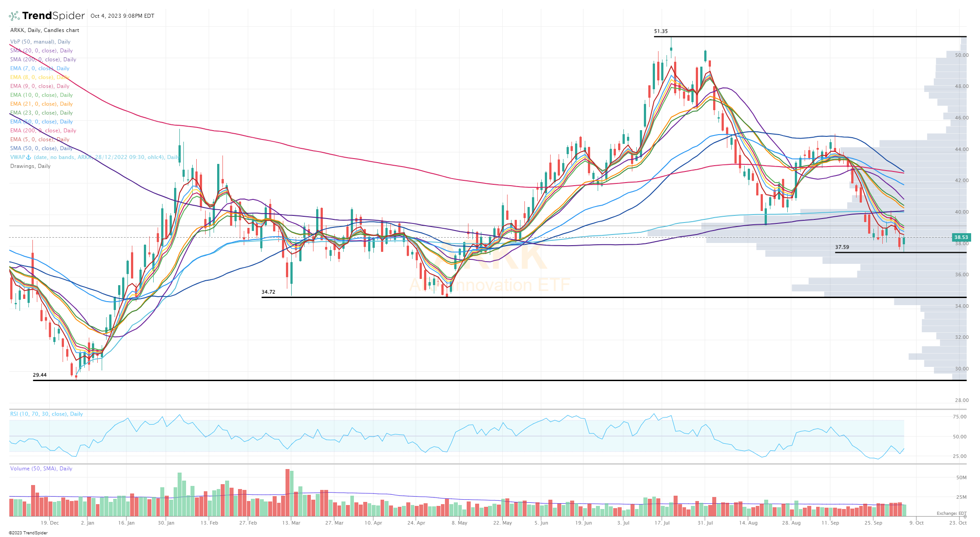Click the 34.00 price axis label
The height and width of the screenshot is (537, 980).
[962, 306]
